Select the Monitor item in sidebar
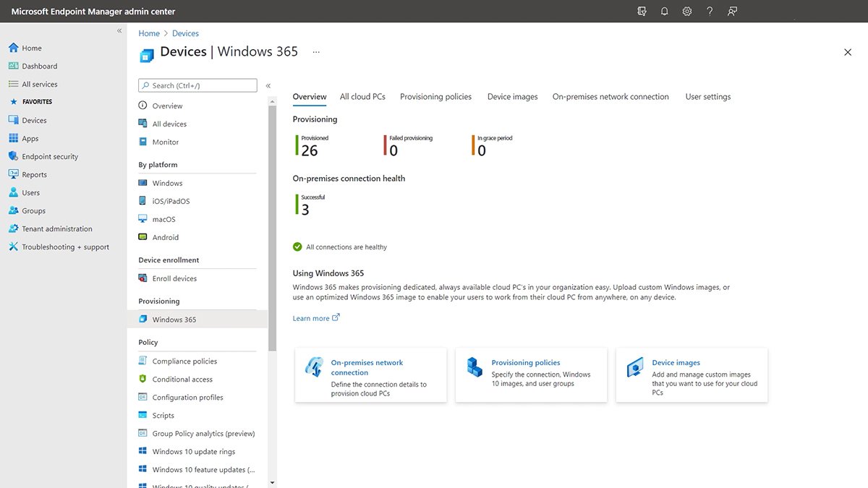 coord(167,142)
